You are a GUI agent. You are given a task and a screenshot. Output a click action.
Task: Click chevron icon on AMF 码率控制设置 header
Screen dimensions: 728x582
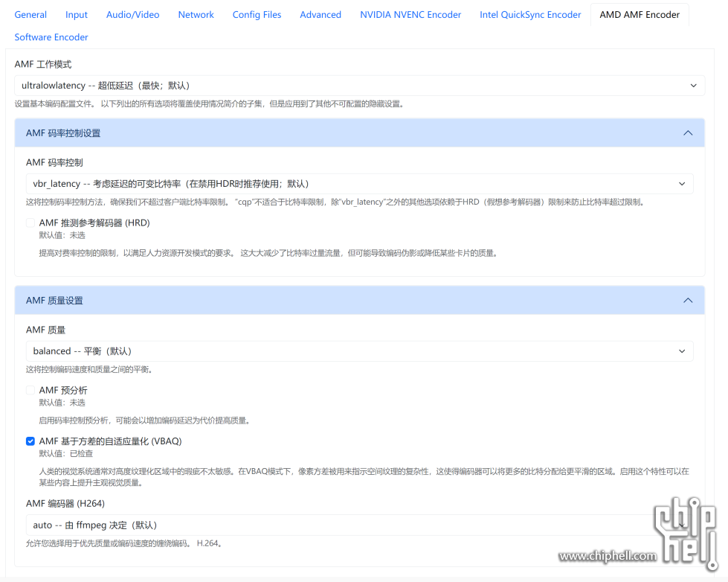(688, 133)
